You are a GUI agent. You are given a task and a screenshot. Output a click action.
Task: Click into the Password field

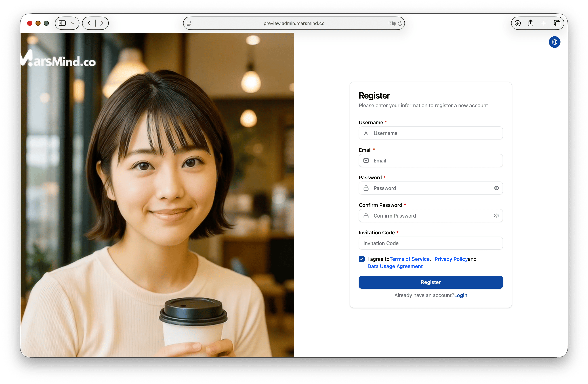click(x=430, y=188)
